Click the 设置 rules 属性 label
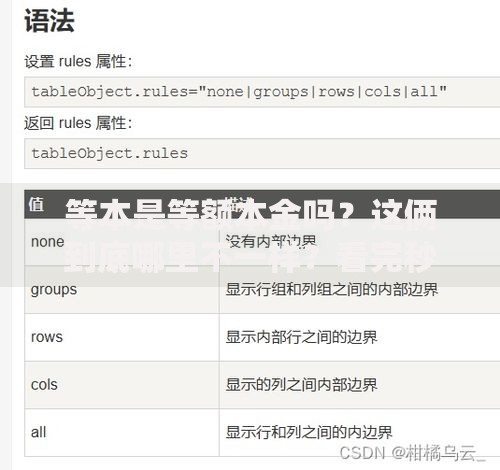500x470 pixels. click(x=78, y=62)
